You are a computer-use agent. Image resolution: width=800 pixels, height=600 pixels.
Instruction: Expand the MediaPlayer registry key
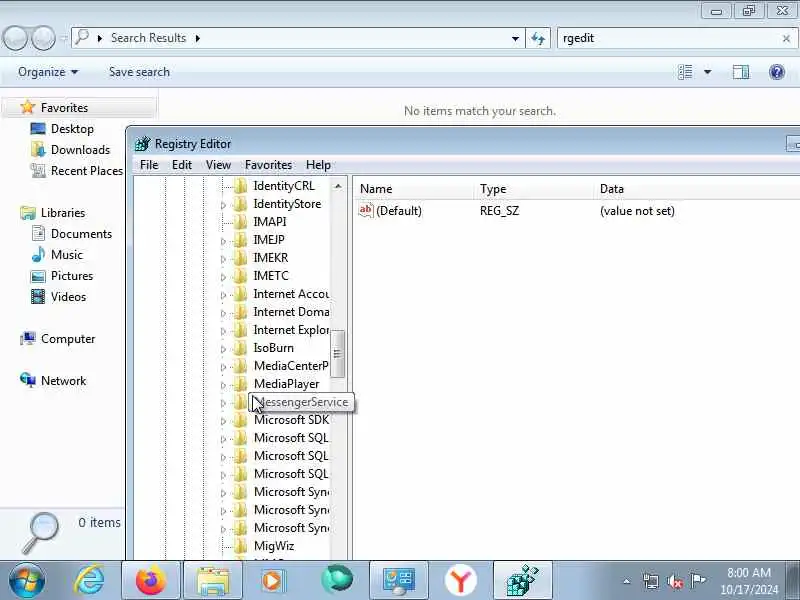click(x=223, y=385)
